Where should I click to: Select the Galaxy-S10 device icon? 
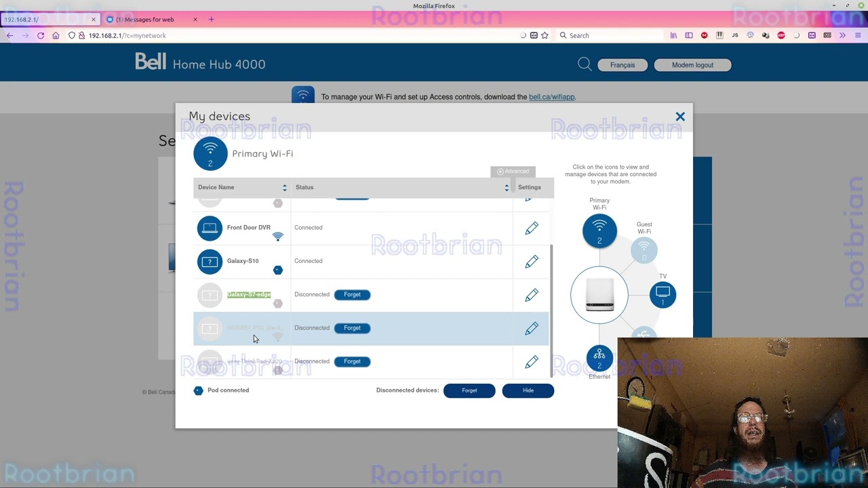pyautogui.click(x=210, y=261)
